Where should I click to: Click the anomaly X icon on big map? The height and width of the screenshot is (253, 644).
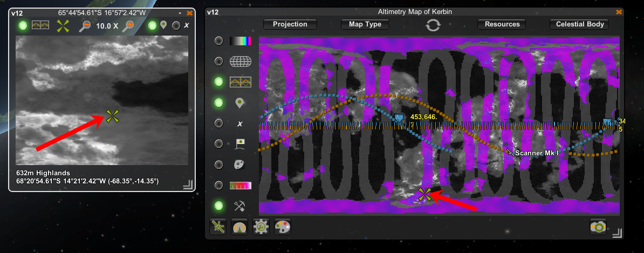240,124
